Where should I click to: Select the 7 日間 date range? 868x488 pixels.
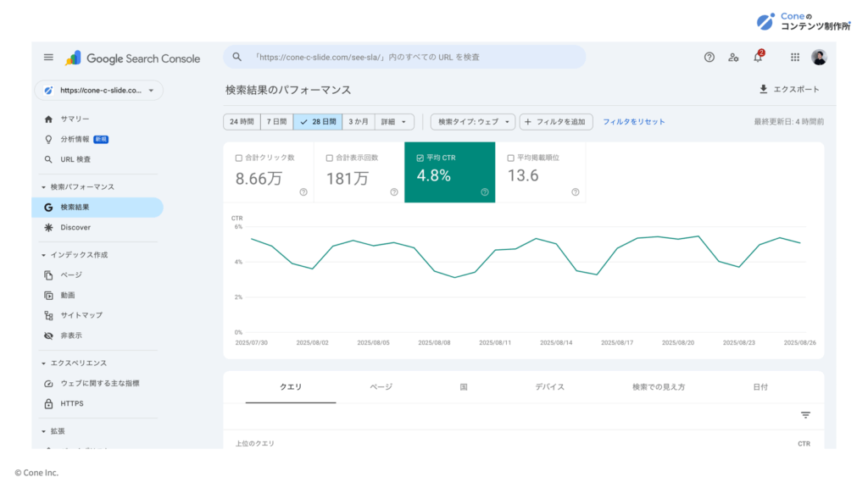(277, 122)
